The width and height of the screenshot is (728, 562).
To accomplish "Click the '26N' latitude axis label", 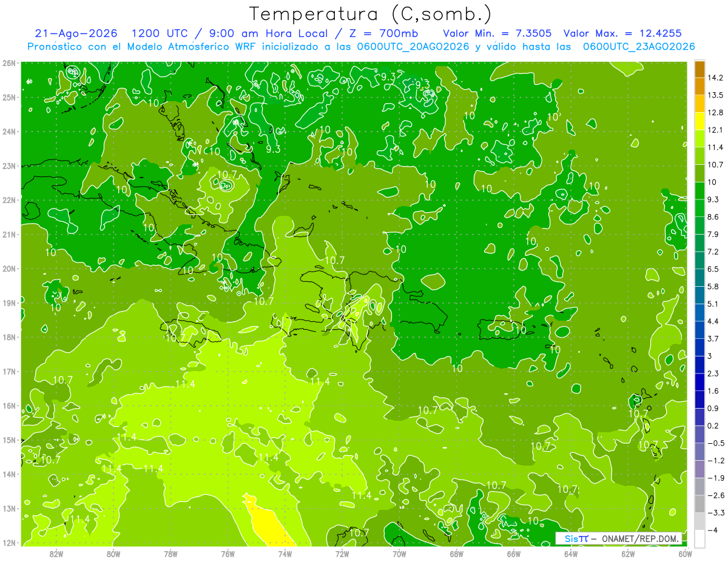I will pyautogui.click(x=9, y=63).
